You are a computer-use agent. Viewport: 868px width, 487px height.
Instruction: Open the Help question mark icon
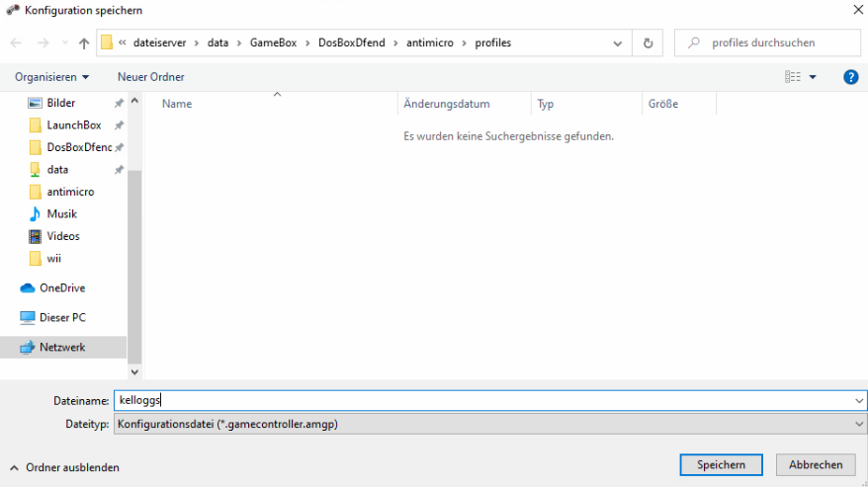[x=850, y=77]
